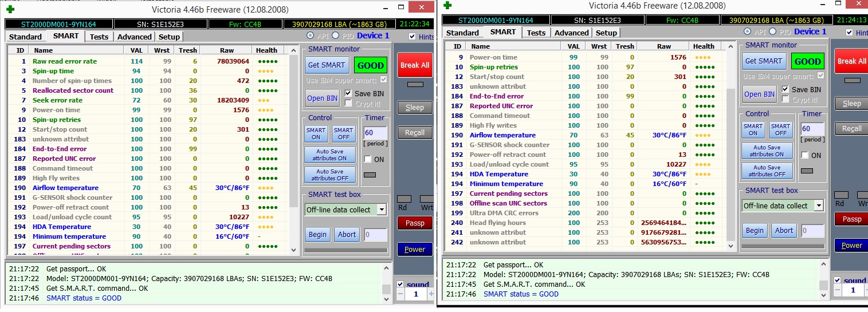Screen dimensions: 868x312
Task: Open Setup tab in right window
Action: tap(606, 33)
